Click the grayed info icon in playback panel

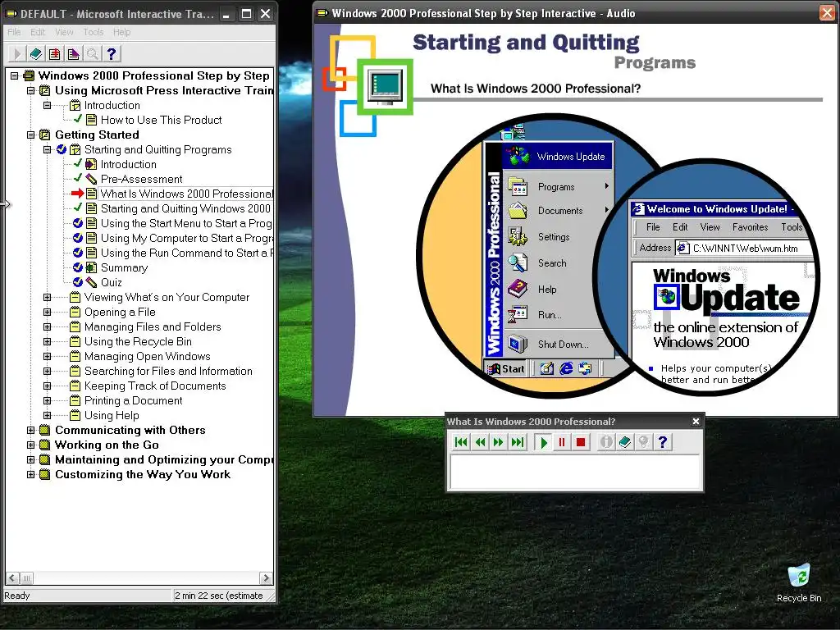point(606,442)
